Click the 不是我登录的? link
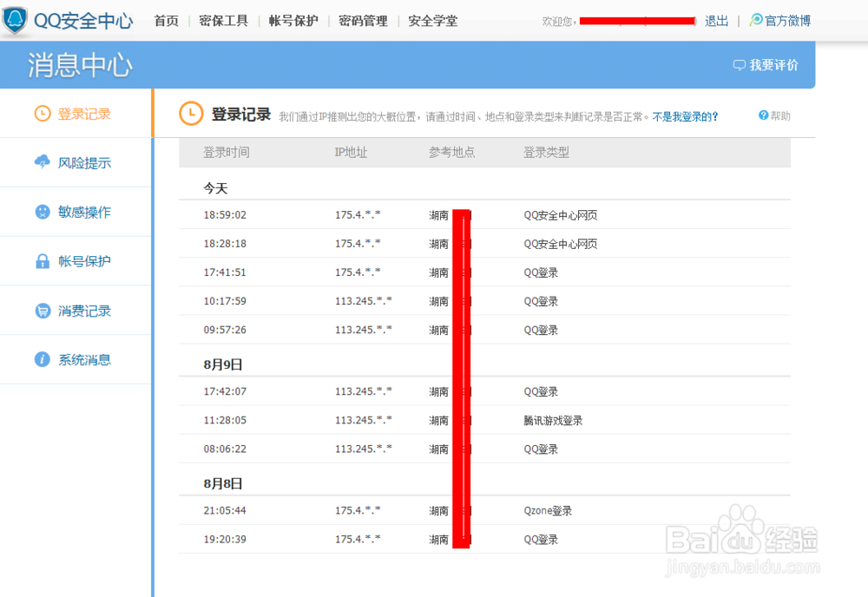The image size is (868, 597). pyautogui.click(x=685, y=117)
